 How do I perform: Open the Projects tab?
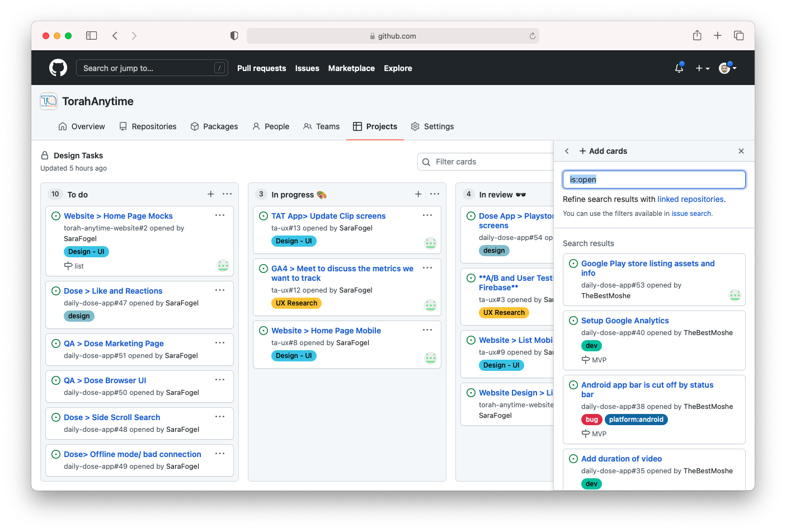coord(375,126)
